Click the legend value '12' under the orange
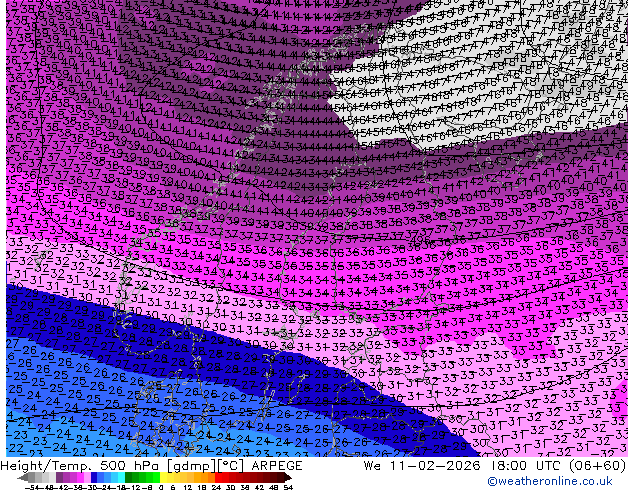This screenshot has width=634, height=490. pyautogui.click(x=188, y=487)
